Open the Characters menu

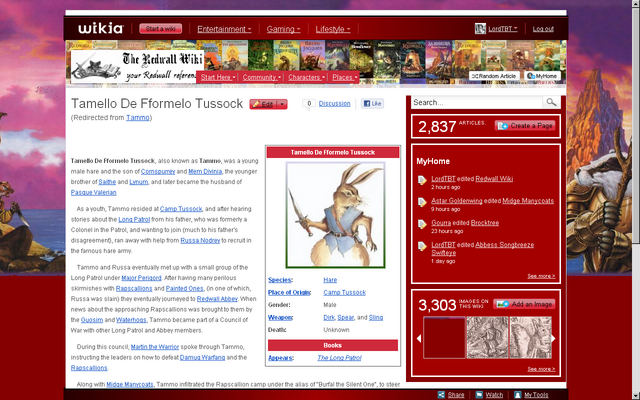[306, 77]
